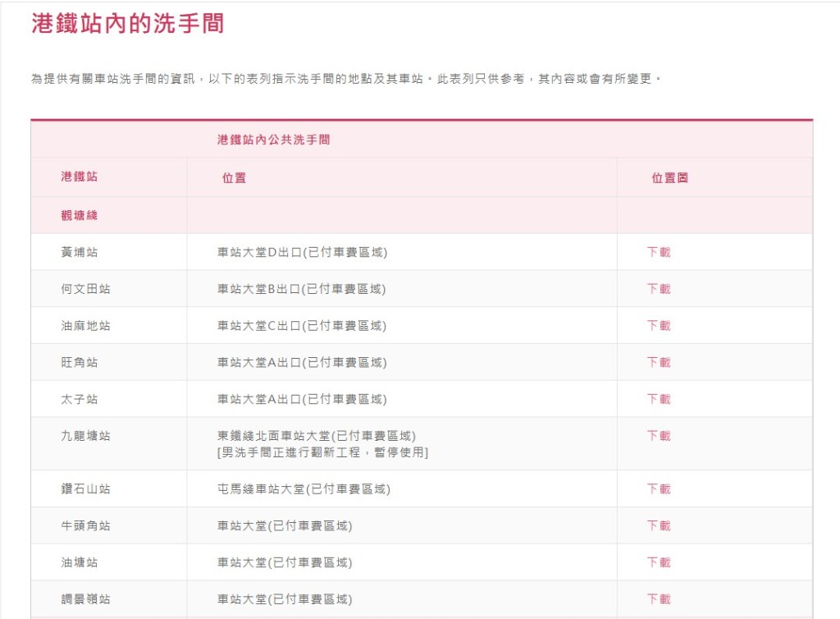
Task: Open the 下載 link for 黃埔站
Action: (x=659, y=252)
